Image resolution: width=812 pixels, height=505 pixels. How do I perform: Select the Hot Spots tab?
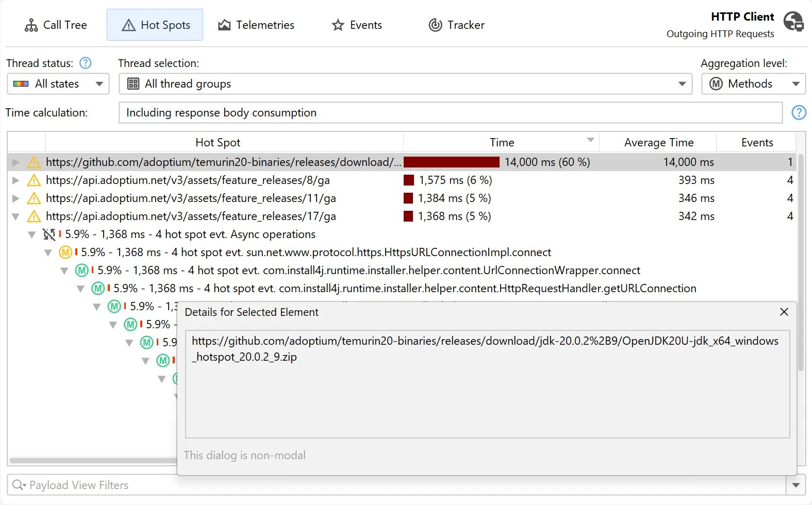[155, 25]
